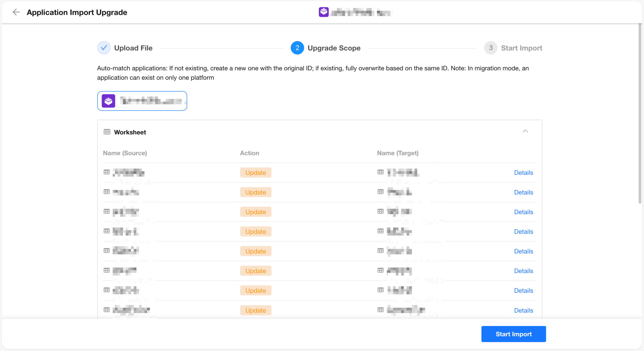Screen dimensions: 644x351
Task: Open Details for the first worksheet row
Action: point(523,173)
